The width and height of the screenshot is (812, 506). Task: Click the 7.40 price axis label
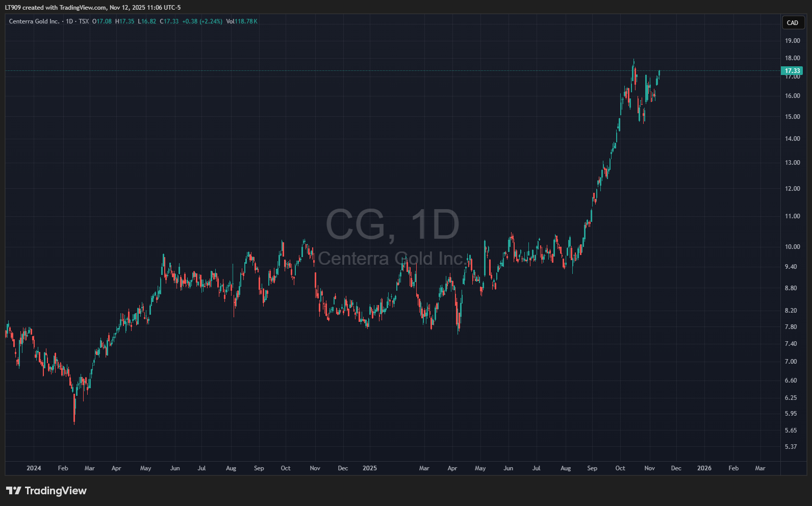point(791,344)
